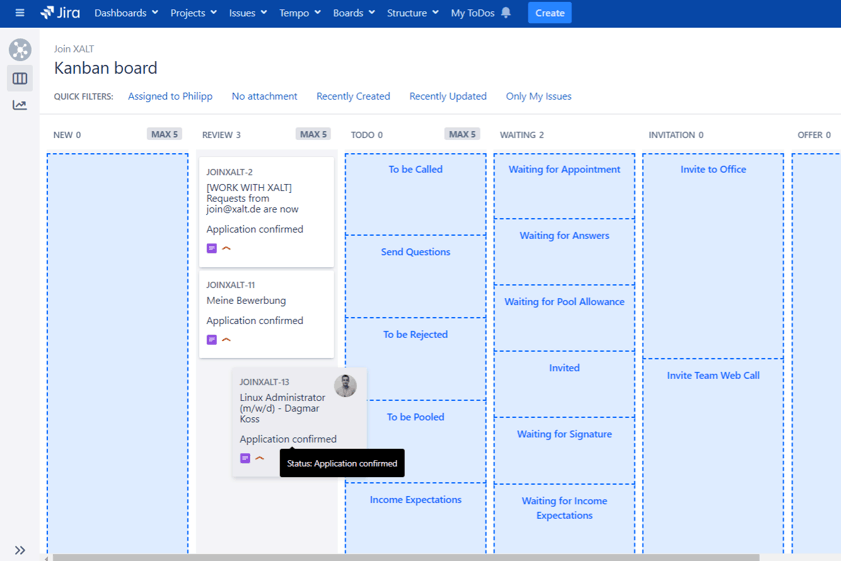
Task: Click the To be Called drop zone
Action: coord(416,194)
